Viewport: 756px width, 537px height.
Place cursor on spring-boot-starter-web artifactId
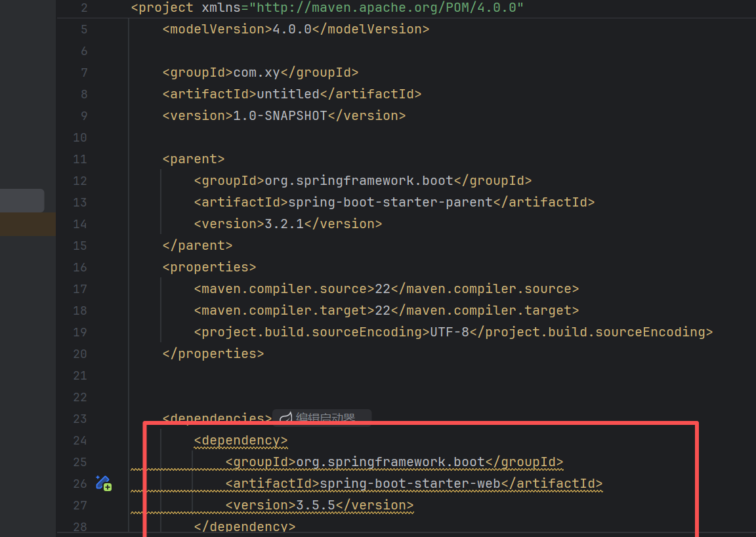410,483
